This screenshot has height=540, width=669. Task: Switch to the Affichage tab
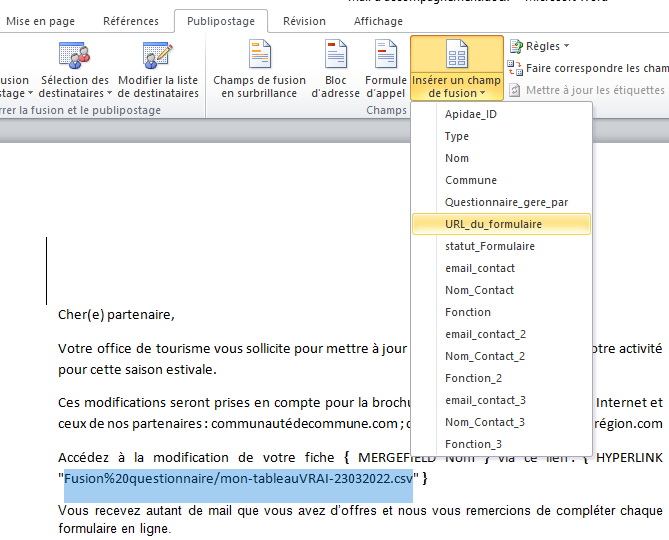tap(378, 21)
